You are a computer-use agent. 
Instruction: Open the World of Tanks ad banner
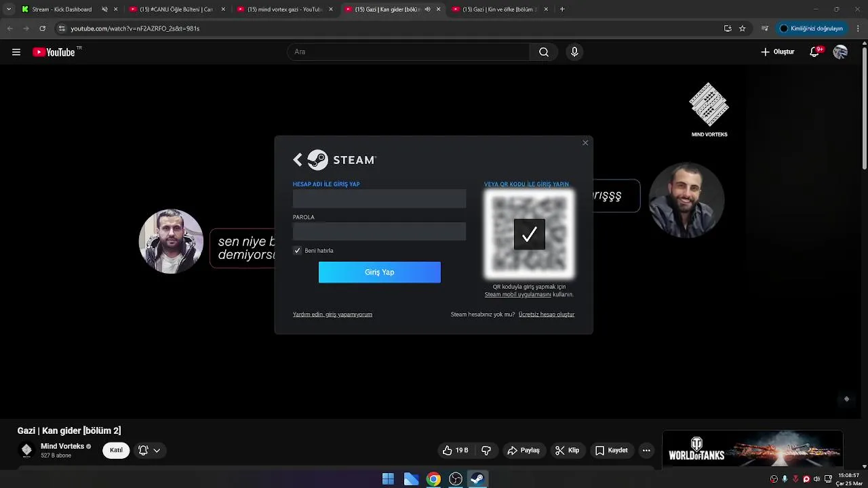752,449
